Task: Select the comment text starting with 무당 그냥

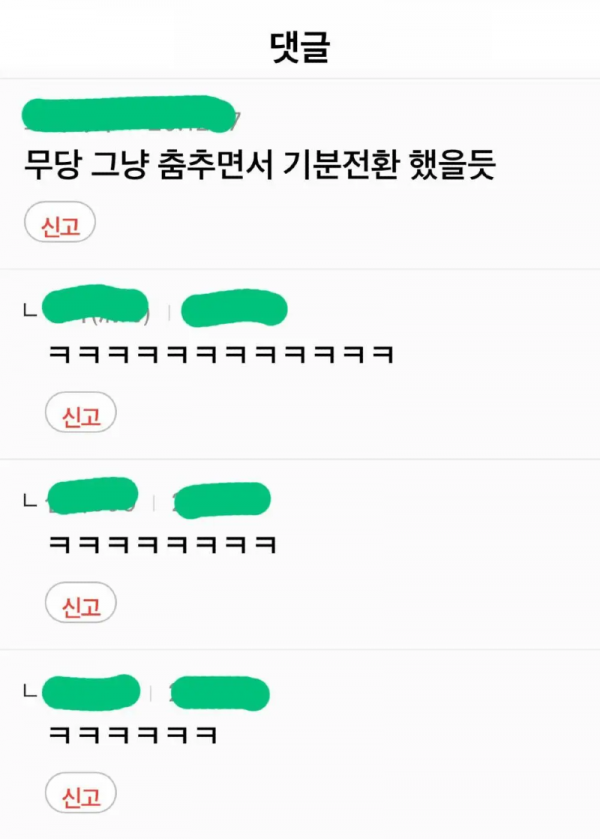Action: pyautogui.click(x=260, y=164)
